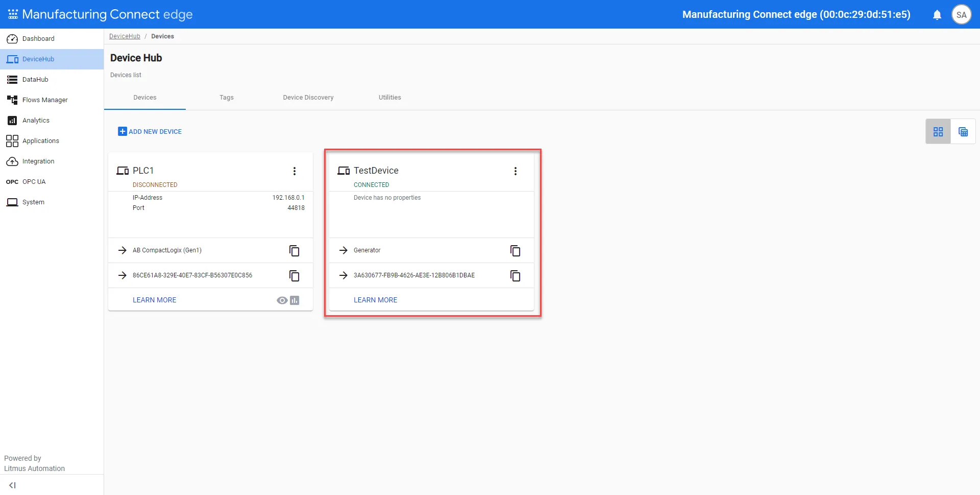Click the DISCONNECTED status on PLC1
This screenshot has height=495, width=980.
coord(155,185)
